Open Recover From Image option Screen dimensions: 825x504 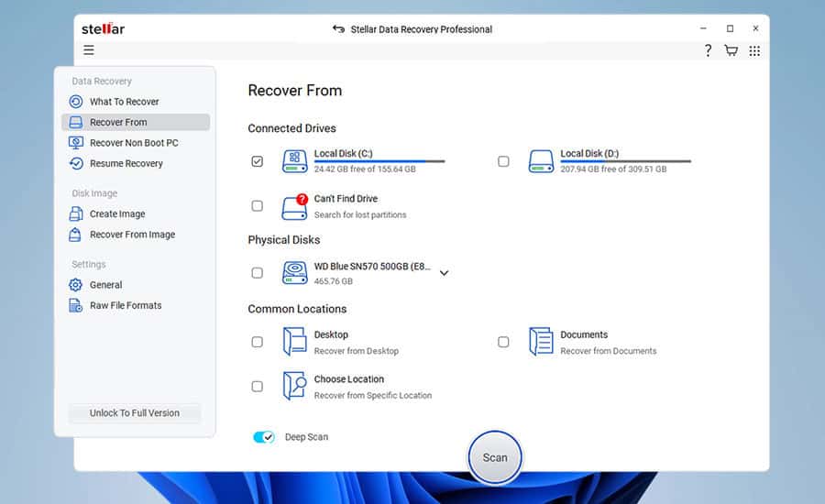coord(136,235)
